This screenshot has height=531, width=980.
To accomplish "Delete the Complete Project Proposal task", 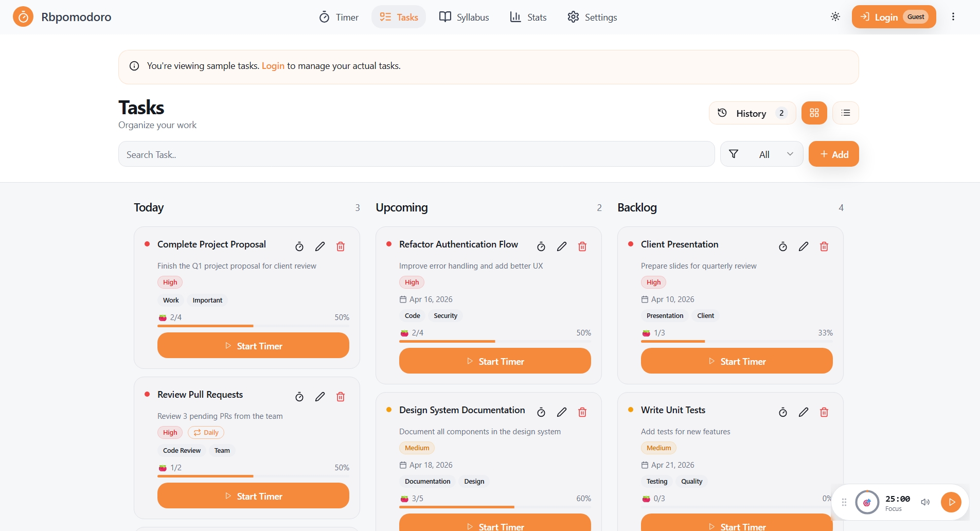I will [340, 246].
